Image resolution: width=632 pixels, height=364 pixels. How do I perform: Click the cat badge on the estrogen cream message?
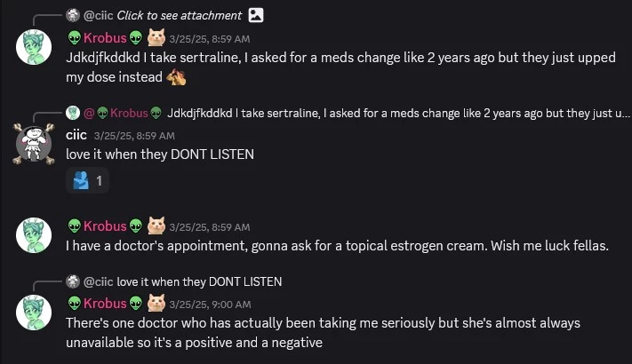point(156,226)
